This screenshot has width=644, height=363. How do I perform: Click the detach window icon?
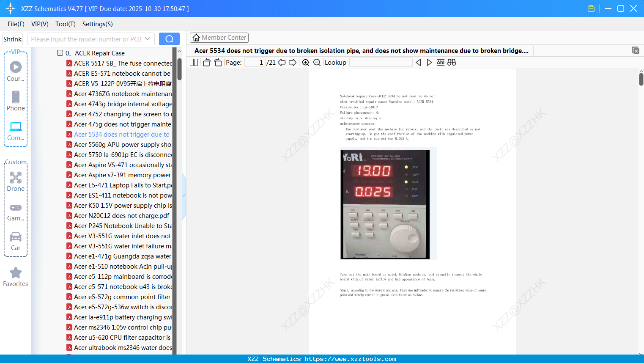tap(636, 50)
